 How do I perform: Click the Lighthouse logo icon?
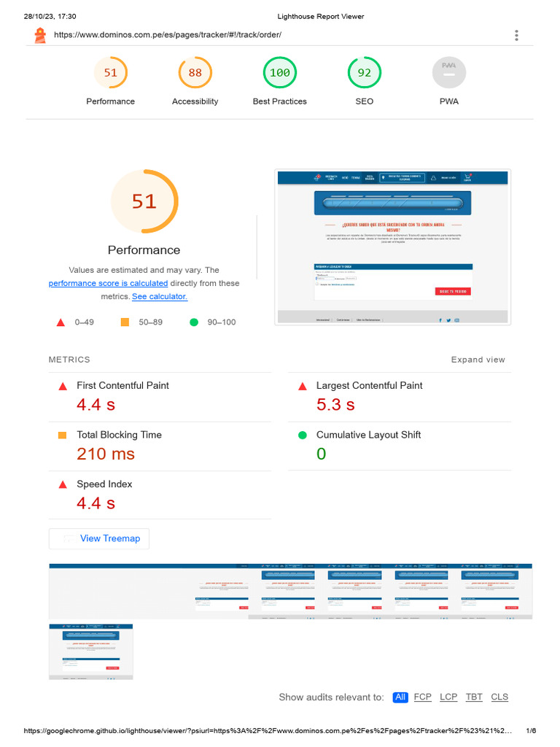[x=41, y=35]
